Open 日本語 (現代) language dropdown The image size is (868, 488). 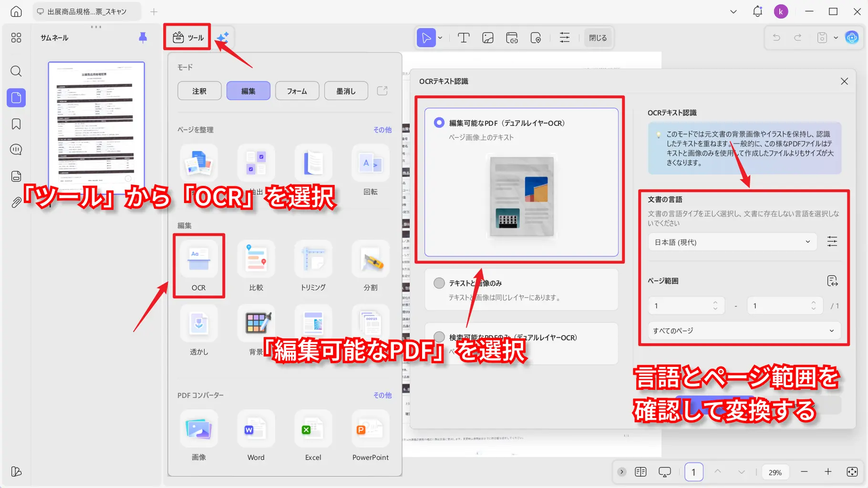[x=733, y=242]
